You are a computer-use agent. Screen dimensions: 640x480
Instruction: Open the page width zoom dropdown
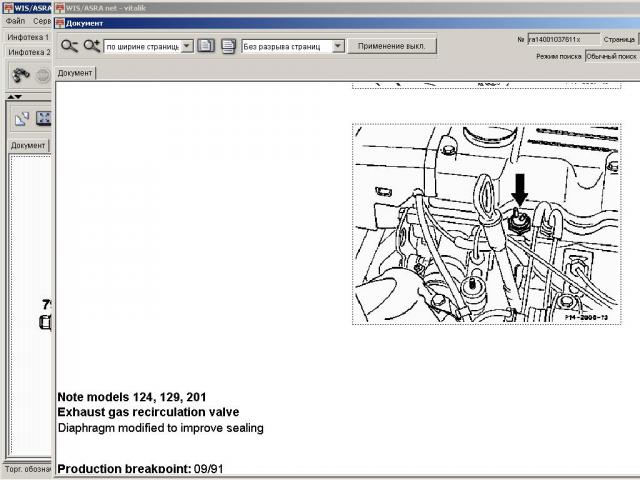(x=187, y=46)
